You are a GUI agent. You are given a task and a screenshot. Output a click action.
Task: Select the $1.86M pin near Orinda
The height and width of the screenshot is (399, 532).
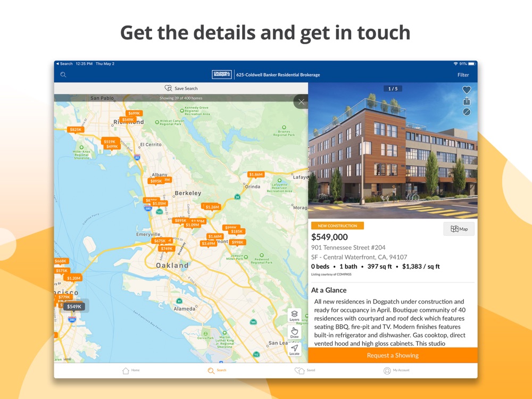[x=256, y=174]
